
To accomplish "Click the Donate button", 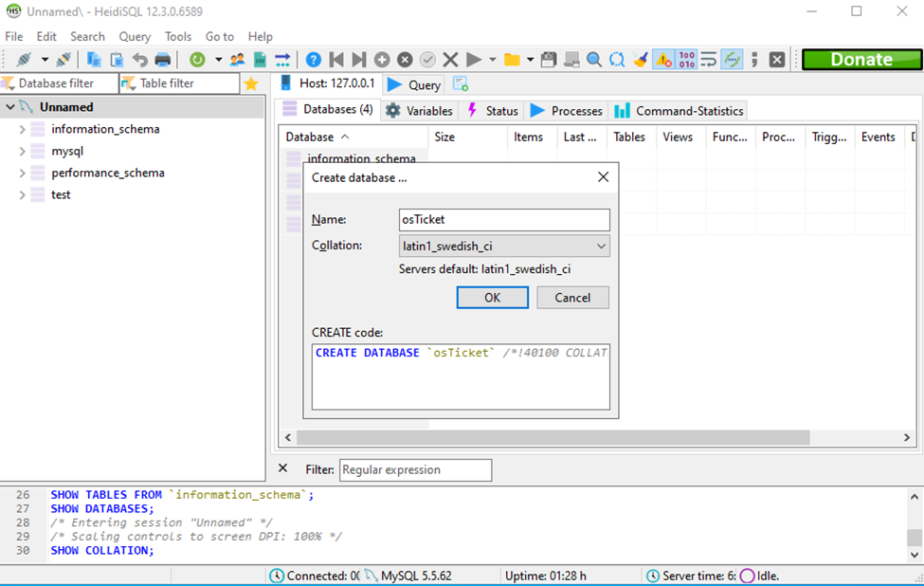I will pyautogui.click(x=861, y=59).
